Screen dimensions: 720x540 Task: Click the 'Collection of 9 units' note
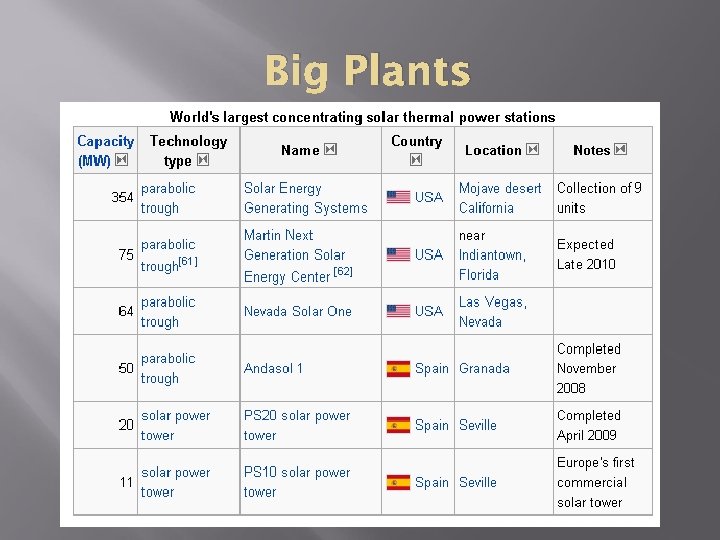coord(599,198)
